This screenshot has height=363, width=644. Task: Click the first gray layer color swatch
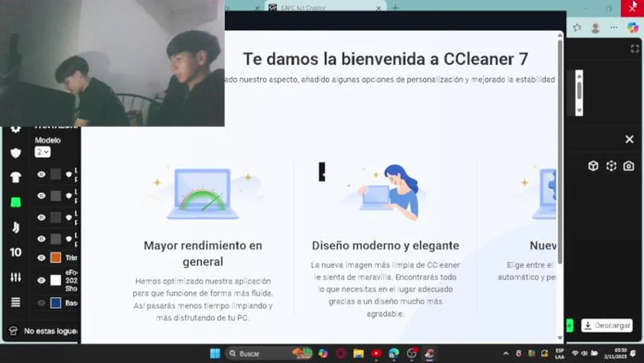coord(55,174)
